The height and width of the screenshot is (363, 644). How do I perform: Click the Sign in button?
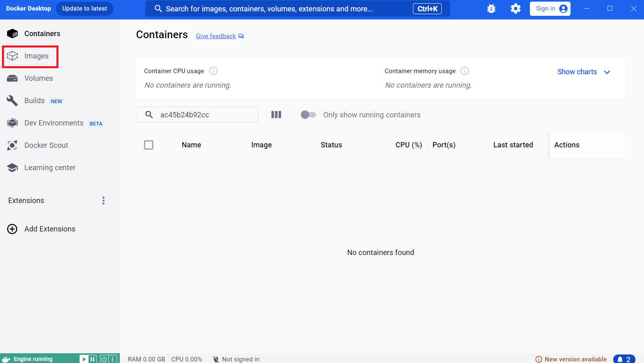coord(550,9)
